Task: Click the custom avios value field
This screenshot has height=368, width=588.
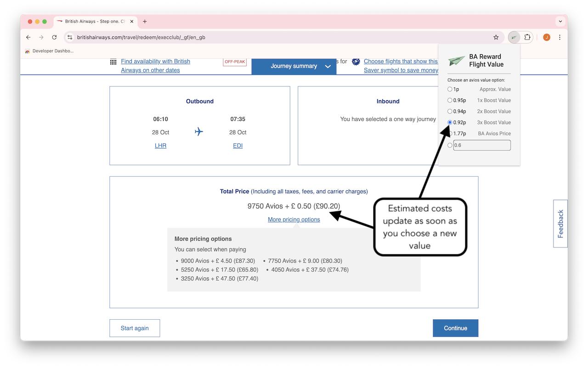Action: point(482,145)
